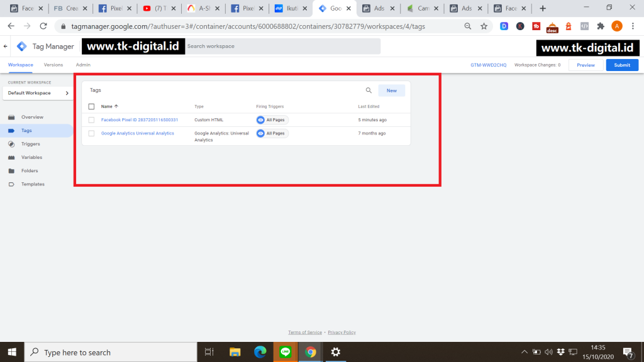Click Chrome bookmark star icon in address bar
The height and width of the screenshot is (362, 644).
click(x=484, y=26)
